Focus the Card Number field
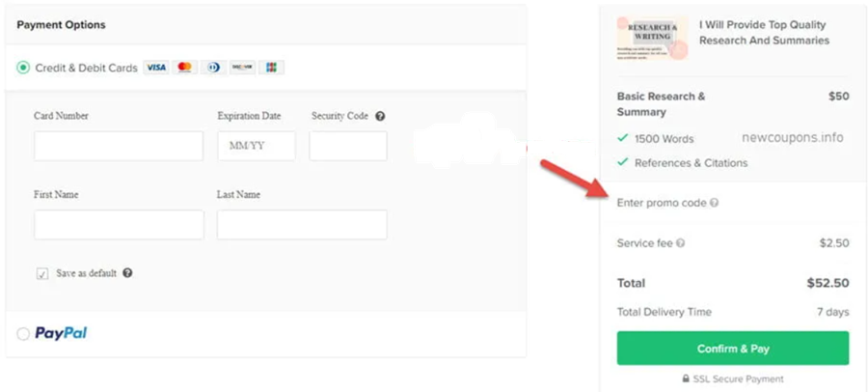868x392 pixels. click(119, 146)
